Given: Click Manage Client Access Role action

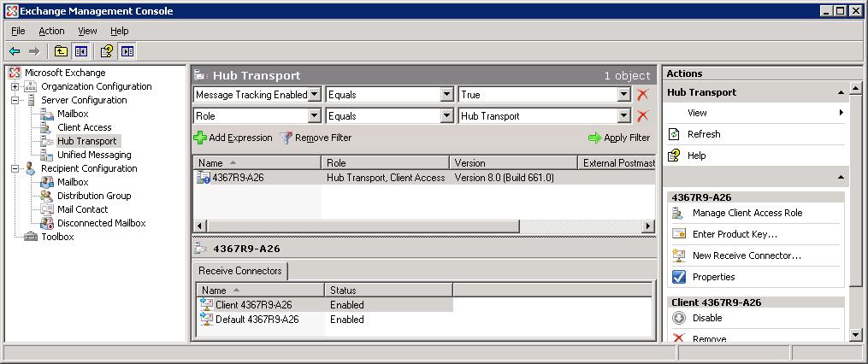Looking at the screenshot, I should coord(747,213).
